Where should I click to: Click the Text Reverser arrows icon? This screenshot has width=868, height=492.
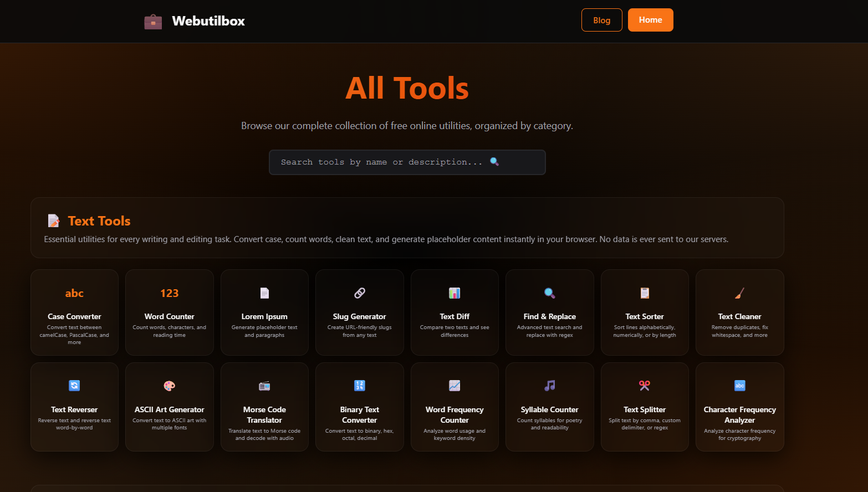(74, 386)
